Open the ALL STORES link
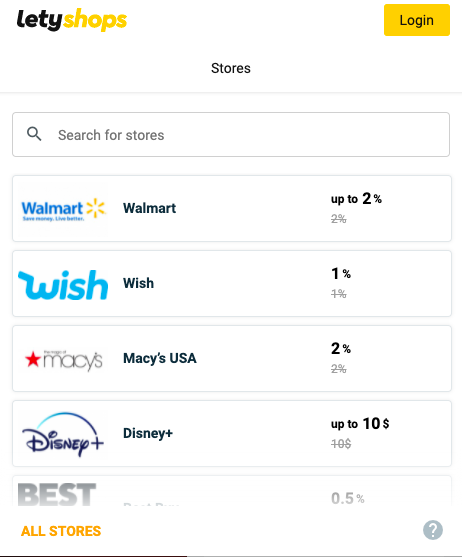This screenshot has height=557, width=462. 61,531
